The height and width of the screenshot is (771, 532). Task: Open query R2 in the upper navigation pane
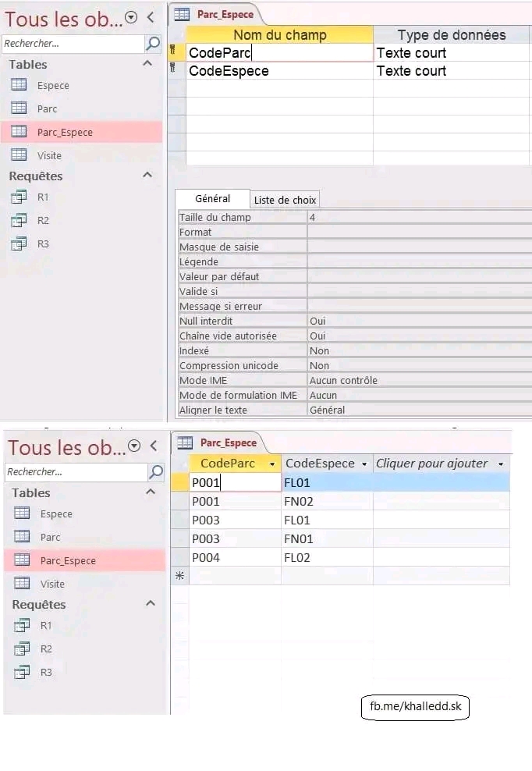click(43, 220)
